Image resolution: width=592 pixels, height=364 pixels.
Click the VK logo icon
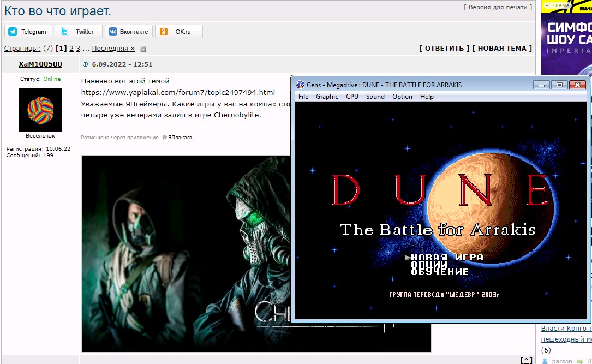[113, 32]
